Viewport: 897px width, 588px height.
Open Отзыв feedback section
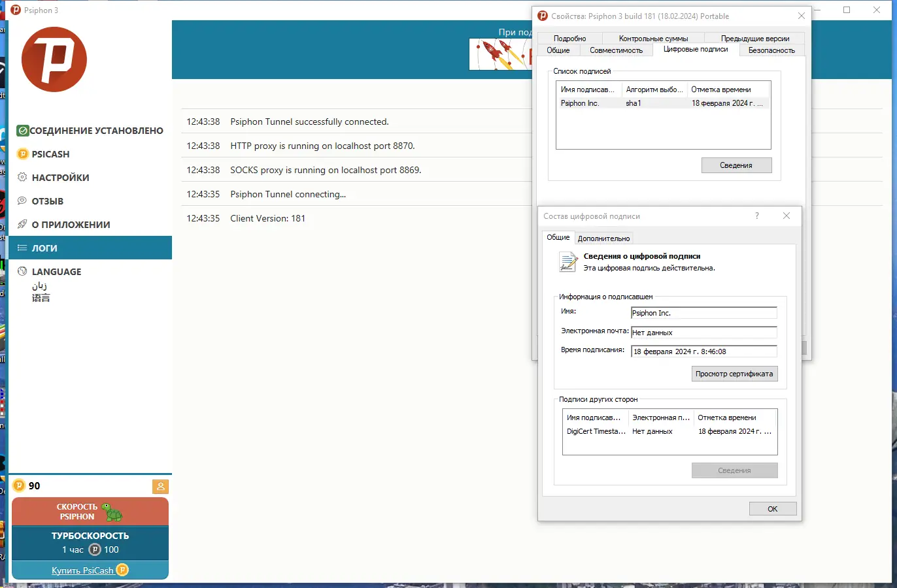tap(90, 201)
